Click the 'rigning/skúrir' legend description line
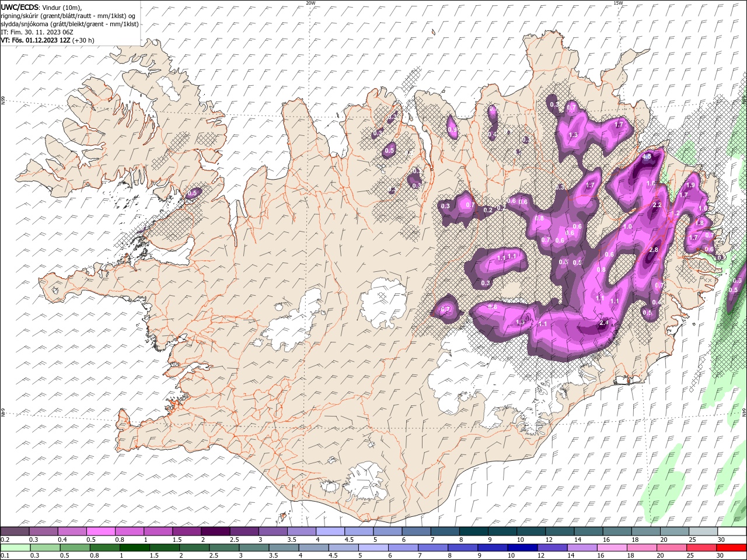This screenshot has height=560, width=747. click(68, 16)
